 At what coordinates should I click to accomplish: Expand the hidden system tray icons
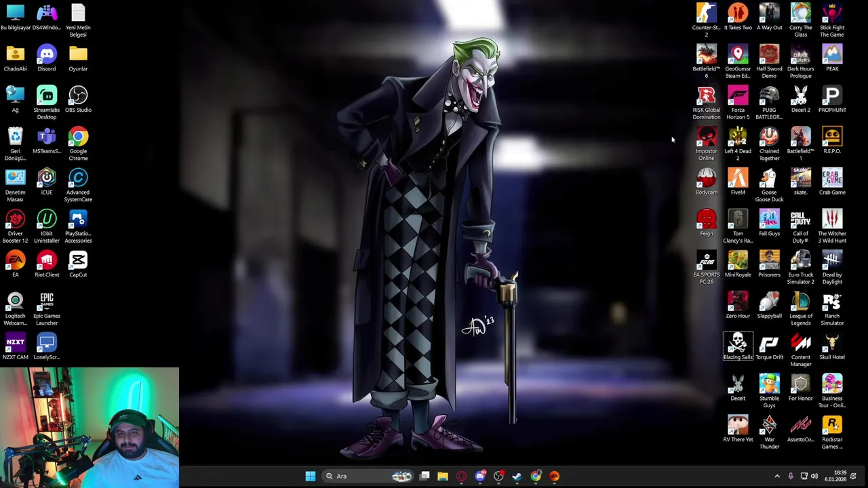777,476
